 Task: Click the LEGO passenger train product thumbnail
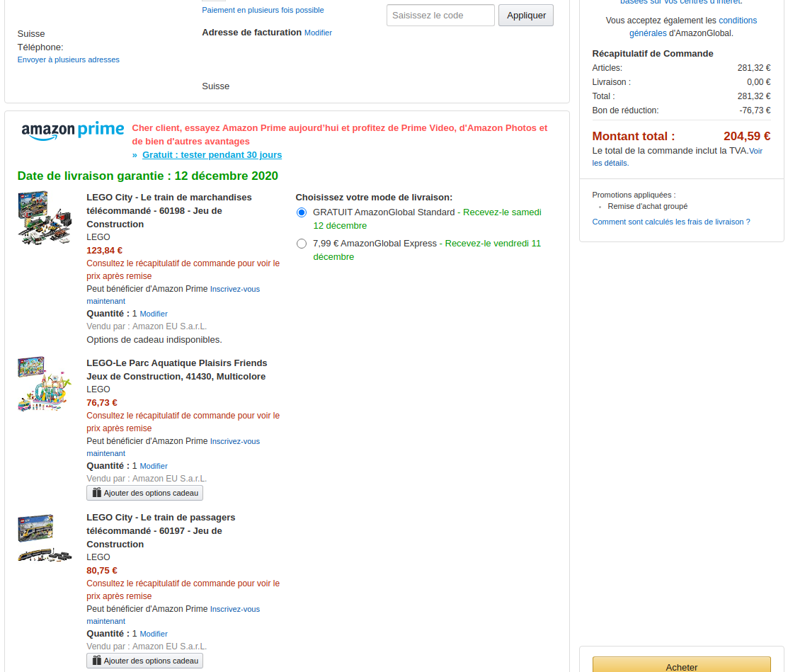(45, 538)
